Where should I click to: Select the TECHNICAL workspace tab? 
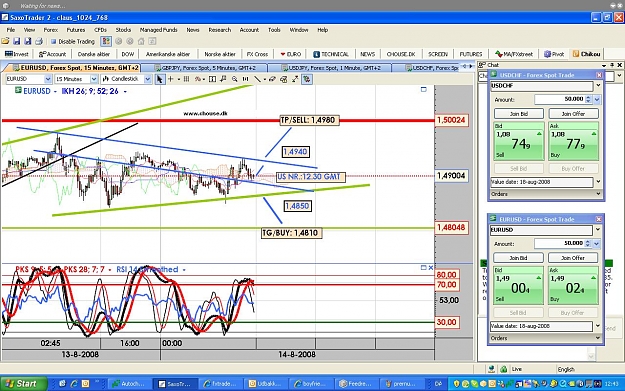(x=331, y=54)
